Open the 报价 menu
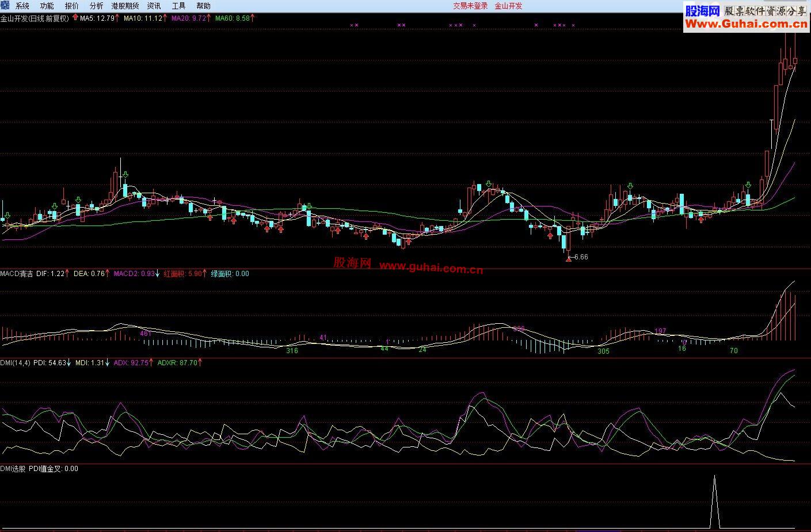811x532 pixels. pos(72,6)
